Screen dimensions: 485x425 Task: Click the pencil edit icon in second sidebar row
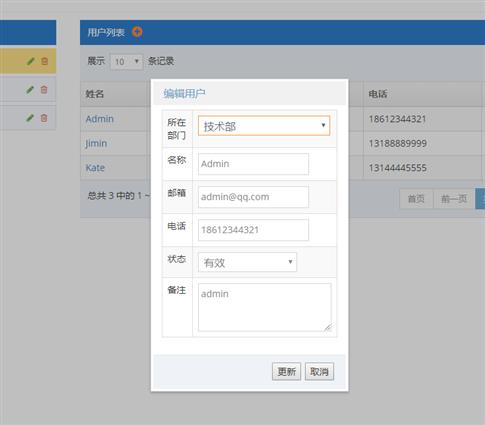[x=30, y=89]
